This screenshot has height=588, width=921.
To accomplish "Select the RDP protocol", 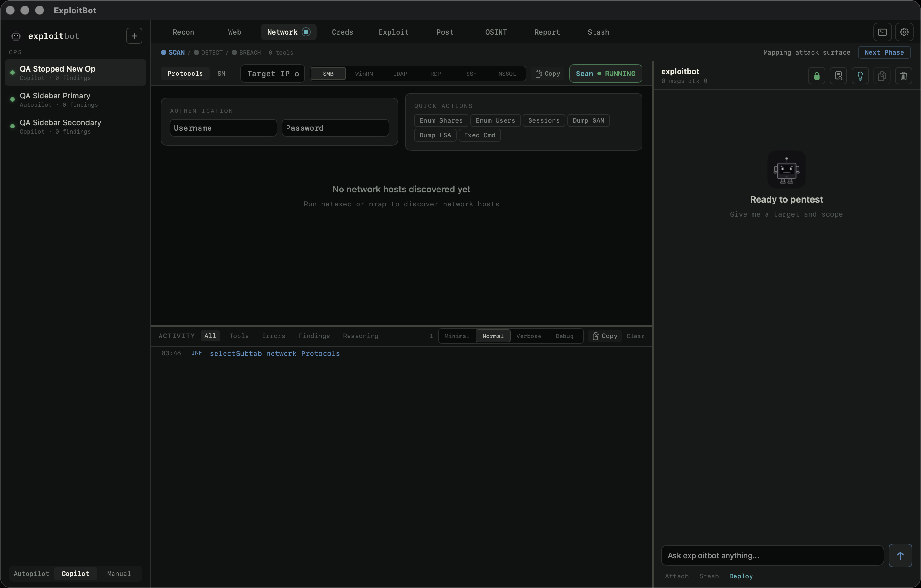I will (x=436, y=73).
